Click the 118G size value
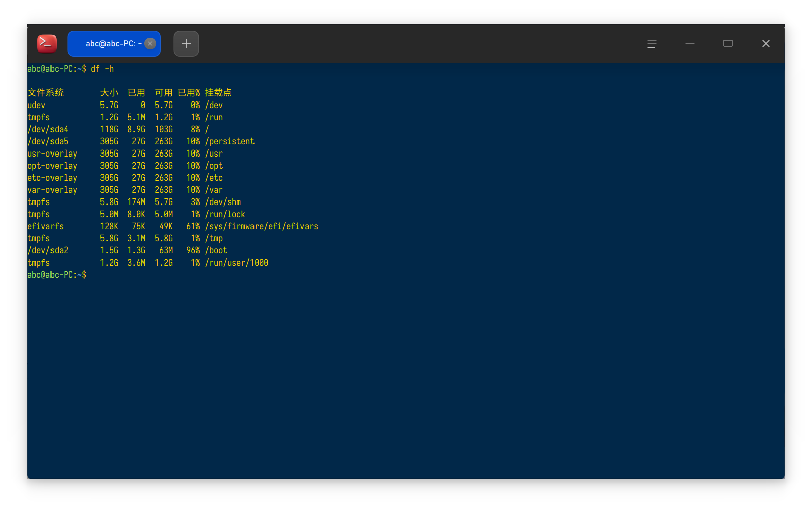 point(109,129)
